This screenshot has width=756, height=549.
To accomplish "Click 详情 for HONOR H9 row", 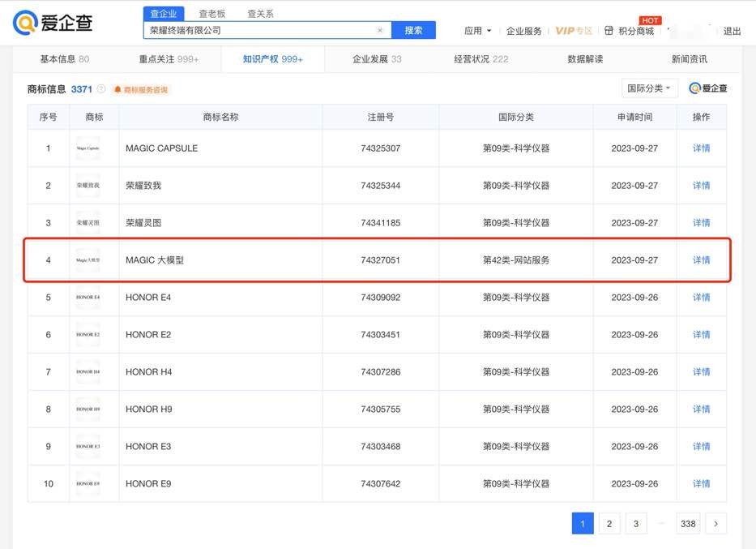I will click(702, 409).
